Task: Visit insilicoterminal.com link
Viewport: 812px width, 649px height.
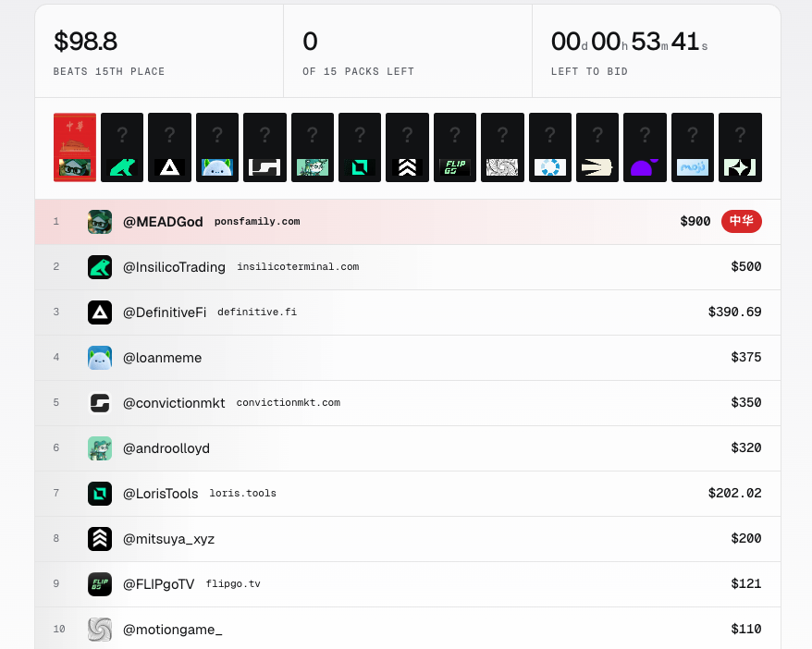Action: click(299, 266)
